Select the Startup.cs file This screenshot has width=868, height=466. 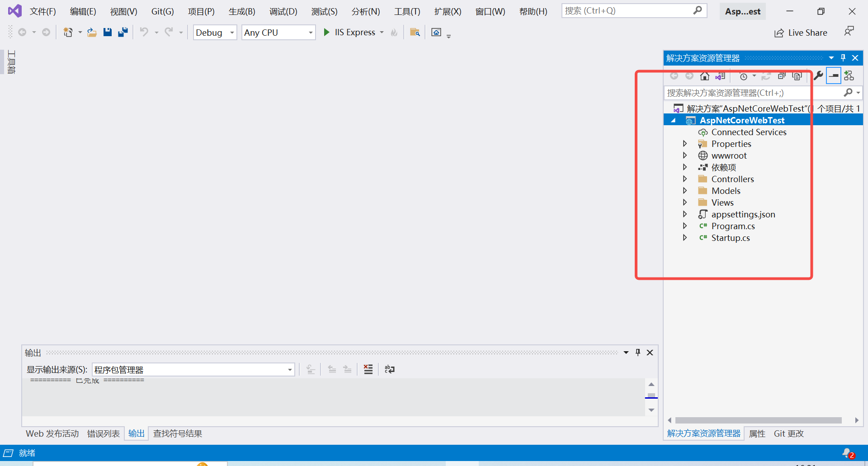point(731,238)
